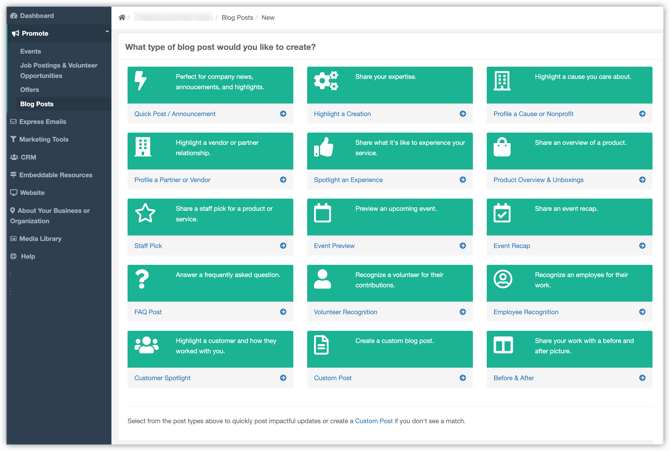Click the gears icon for Highlight a Creation

coord(325,82)
